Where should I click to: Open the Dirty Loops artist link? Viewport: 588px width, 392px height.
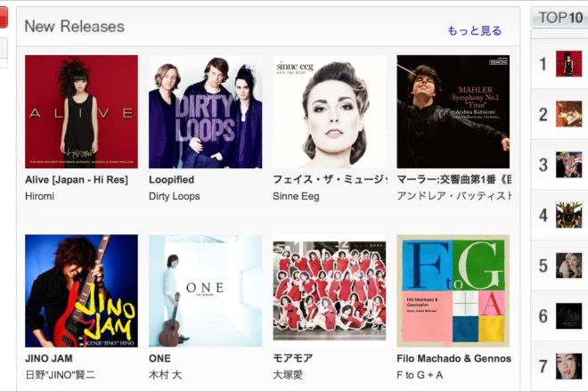click(x=175, y=196)
